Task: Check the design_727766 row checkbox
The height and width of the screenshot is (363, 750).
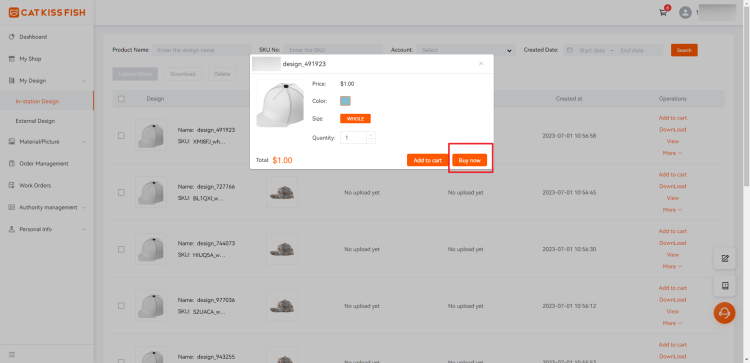Action: click(121, 192)
